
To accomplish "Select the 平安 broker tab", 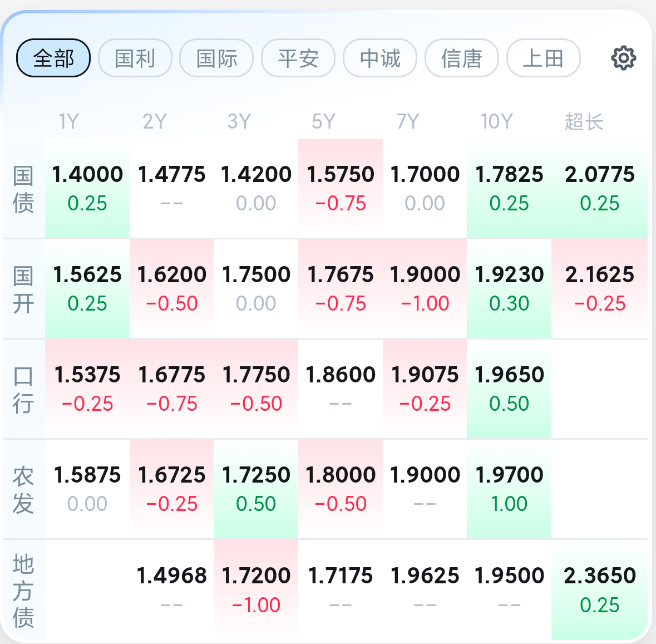I will 298,58.
